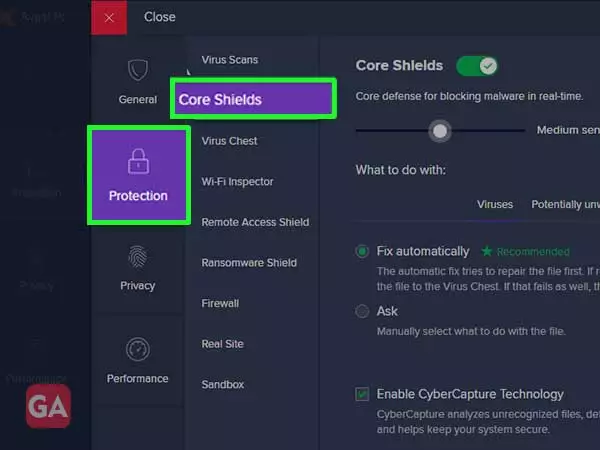Open the Real Site settings
The image size is (600, 450).
222,344
